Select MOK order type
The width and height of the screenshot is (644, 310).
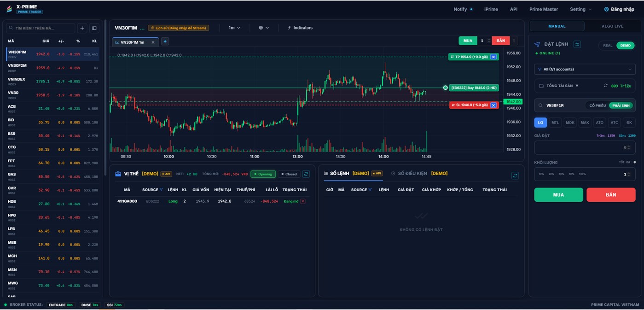[570, 123]
